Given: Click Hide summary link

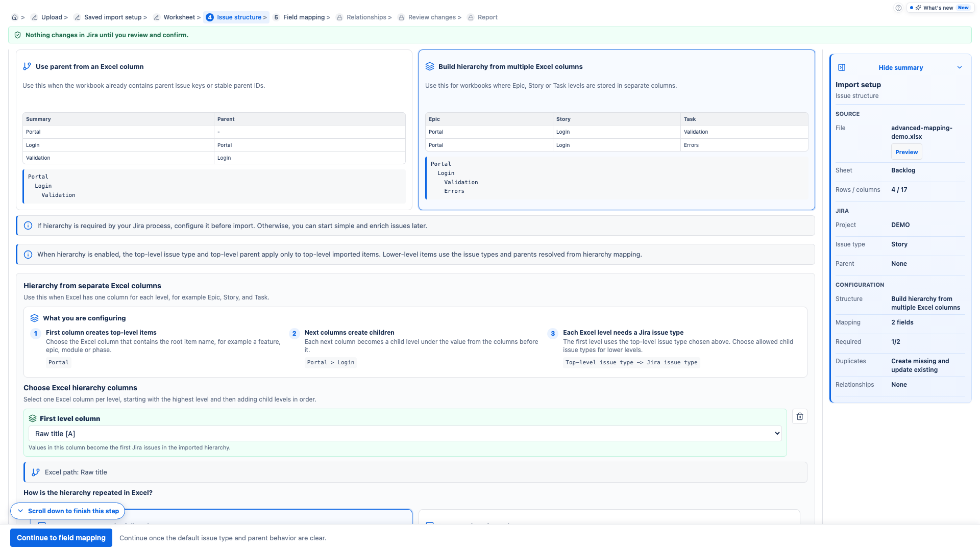Looking at the screenshot, I should (900, 67).
